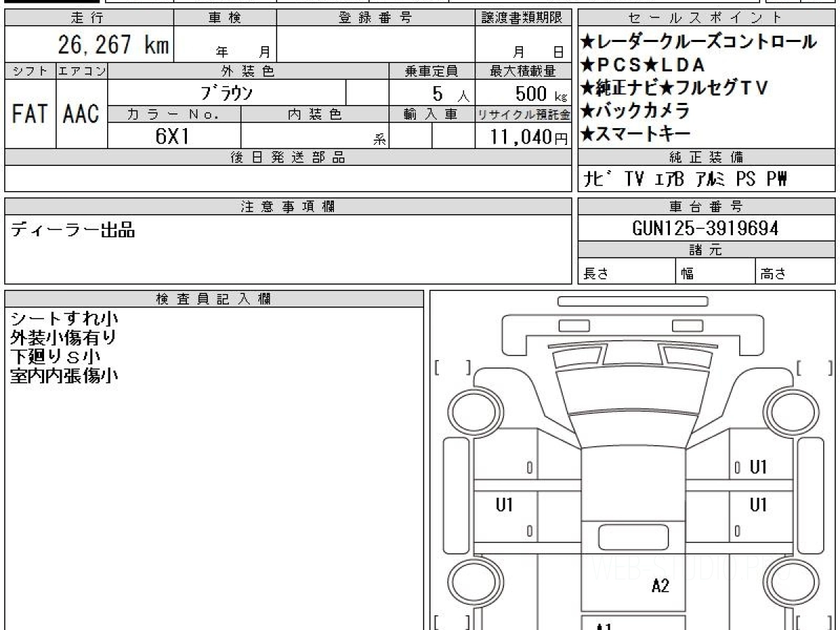Click the max load 500 kg
This screenshot has height=630, width=840.
(x=541, y=93)
